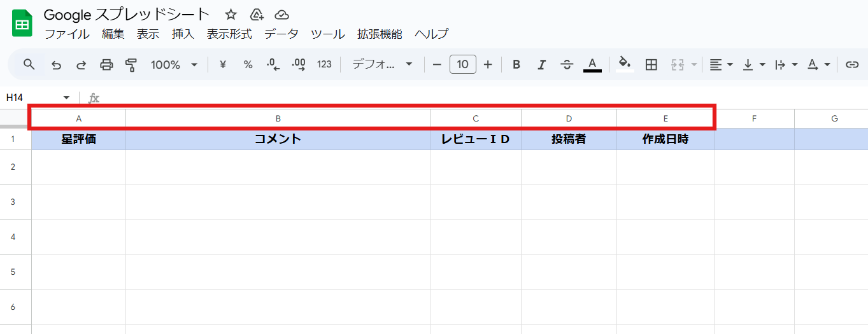Image resolution: width=868 pixels, height=334 pixels.
Task: Click the redo arrow icon
Action: pos(81,64)
